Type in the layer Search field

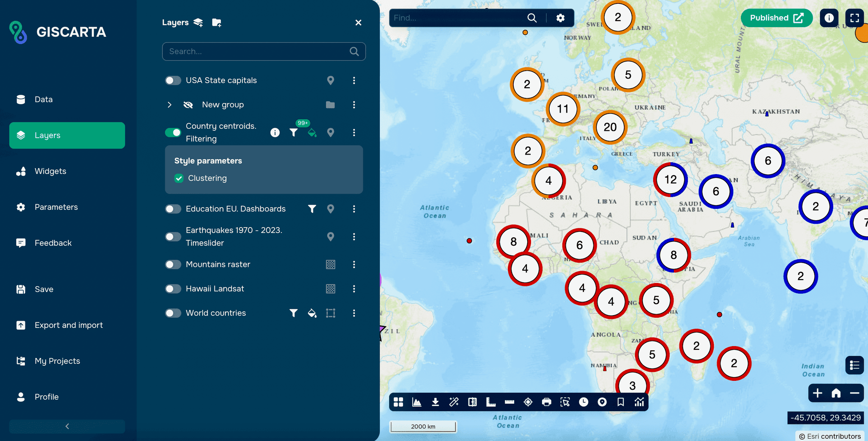[x=259, y=51]
